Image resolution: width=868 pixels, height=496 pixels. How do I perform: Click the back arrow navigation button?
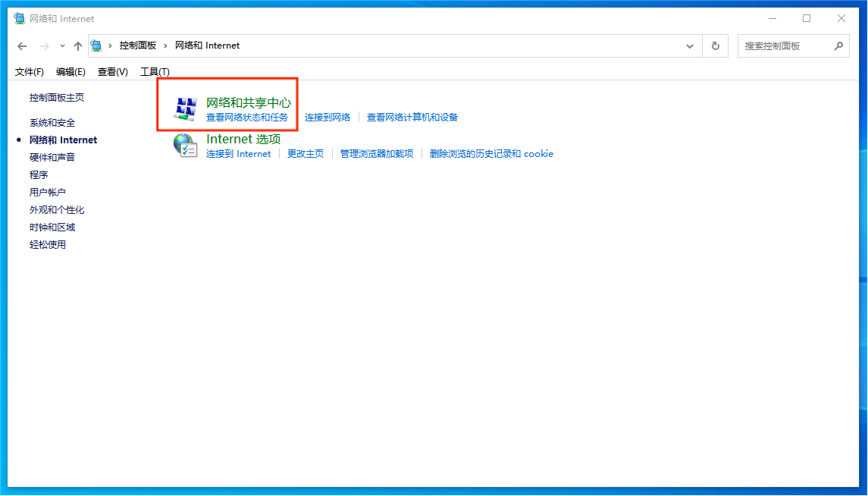[x=22, y=46]
